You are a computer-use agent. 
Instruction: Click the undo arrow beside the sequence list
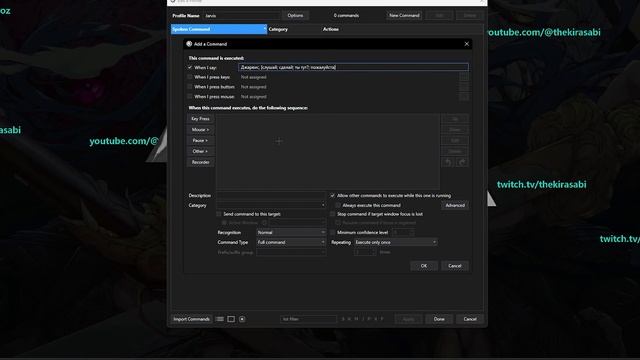(x=448, y=162)
